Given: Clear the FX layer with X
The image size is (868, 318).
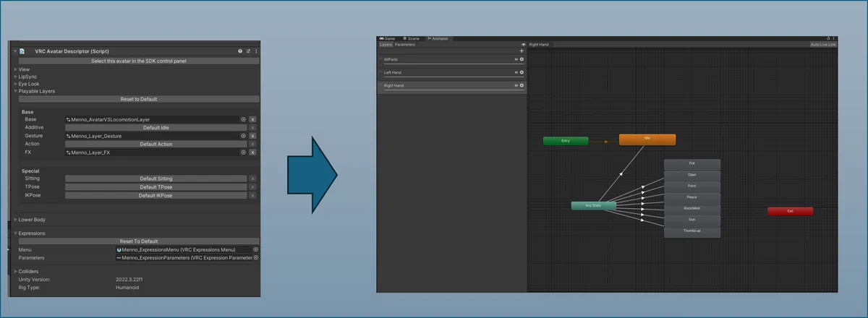Looking at the screenshot, I should click(x=252, y=152).
